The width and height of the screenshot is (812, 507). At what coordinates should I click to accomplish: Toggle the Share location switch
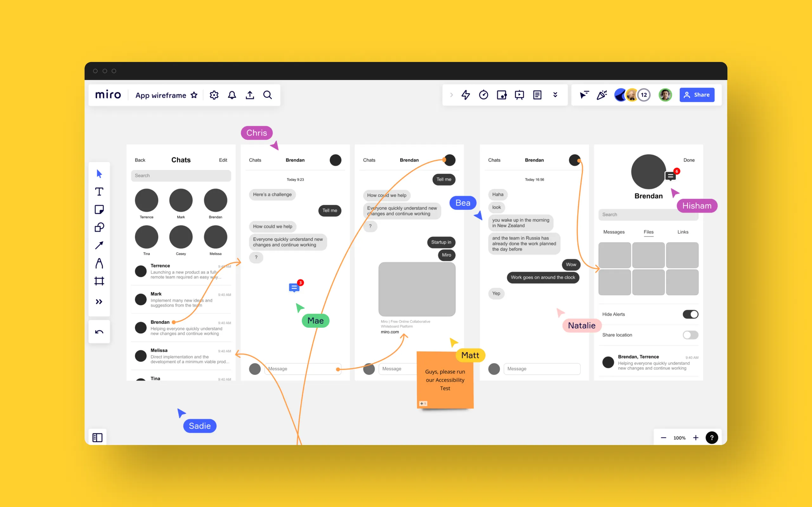point(690,335)
